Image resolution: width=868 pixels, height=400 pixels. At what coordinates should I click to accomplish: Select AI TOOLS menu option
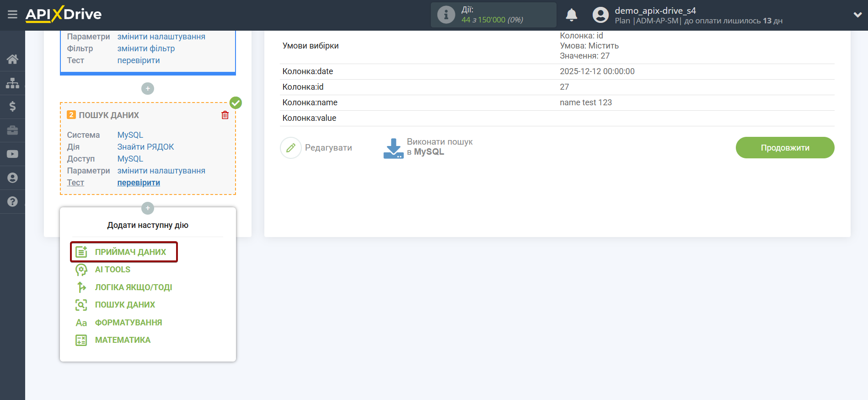pyautogui.click(x=113, y=270)
